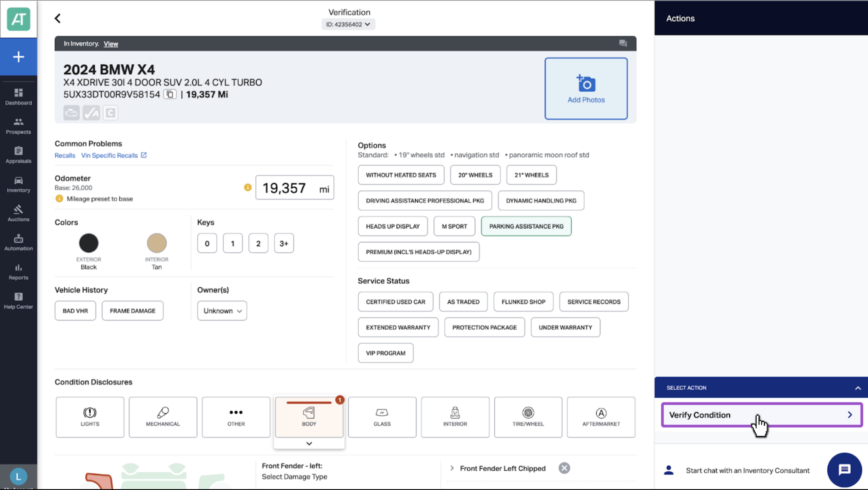Image resolution: width=868 pixels, height=490 pixels.
Task: Toggle Dynamic Handling Pkg option
Action: (x=541, y=201)
